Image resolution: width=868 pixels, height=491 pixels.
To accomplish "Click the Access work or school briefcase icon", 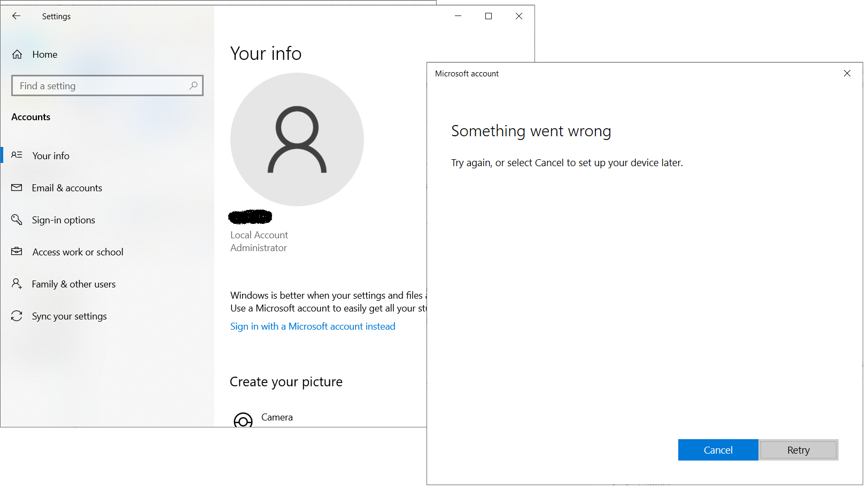I will coord(17,252).
